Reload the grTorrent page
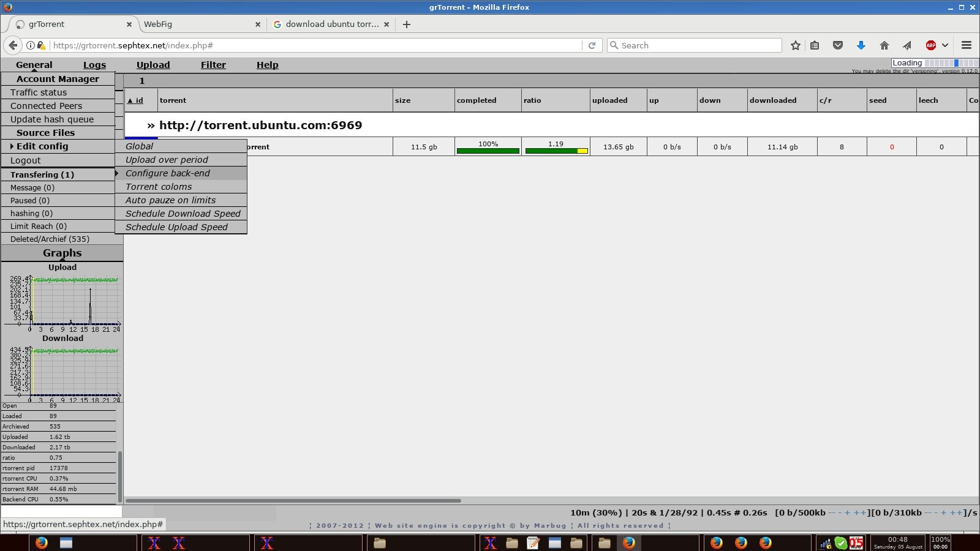 click(592, 45)
